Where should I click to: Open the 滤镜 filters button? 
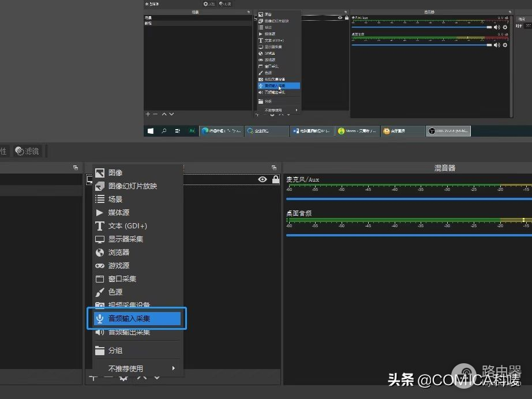coord(27,151)
